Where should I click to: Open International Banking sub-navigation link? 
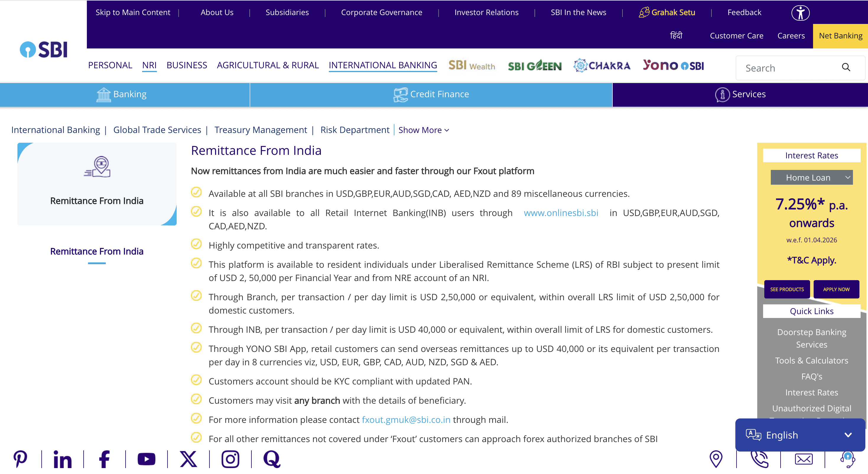click(56, 130)
